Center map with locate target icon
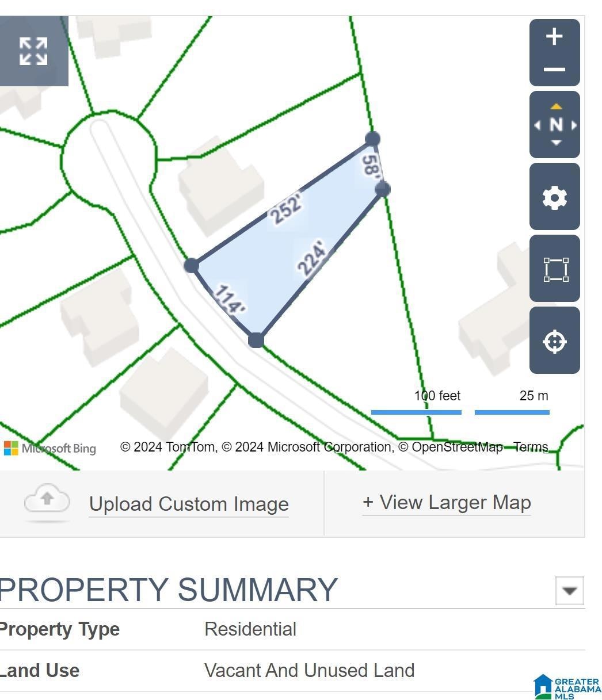This screenshot has height=700, width=602. tap(554, 341)
